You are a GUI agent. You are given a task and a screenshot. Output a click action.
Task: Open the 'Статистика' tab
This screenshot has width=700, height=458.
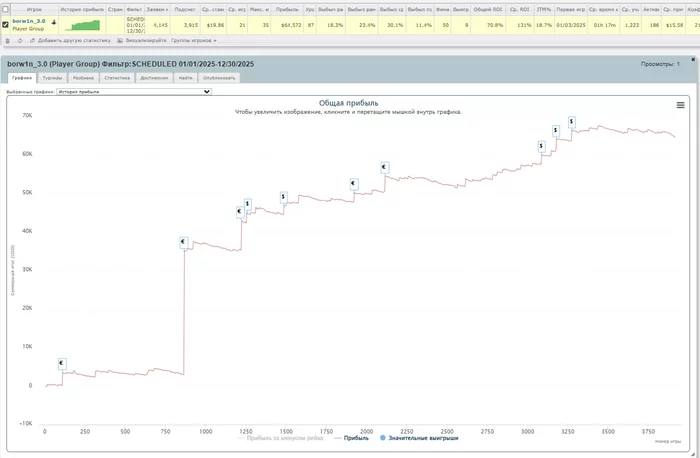117,78
